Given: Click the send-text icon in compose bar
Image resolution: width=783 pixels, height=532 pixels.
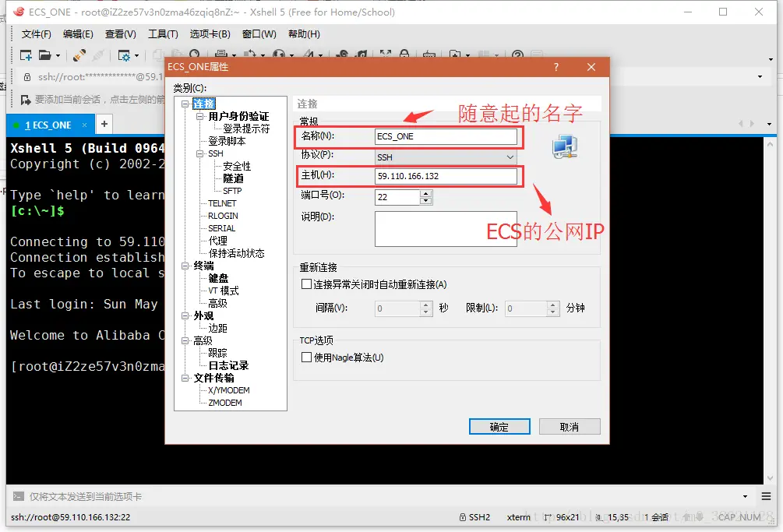Looking at the screenshot, I should (x=19, y=496).
